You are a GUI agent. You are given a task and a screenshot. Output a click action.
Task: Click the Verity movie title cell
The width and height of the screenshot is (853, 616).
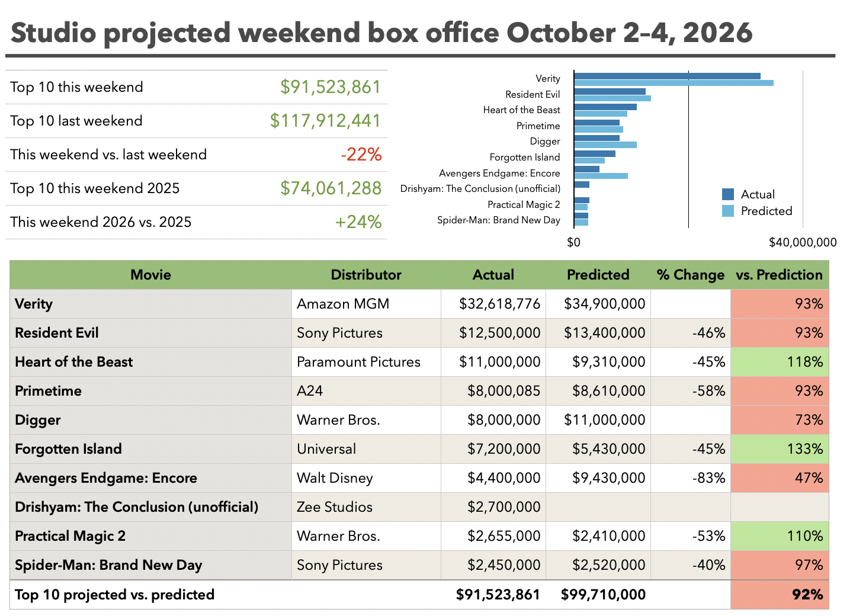(x=151, y=304)
